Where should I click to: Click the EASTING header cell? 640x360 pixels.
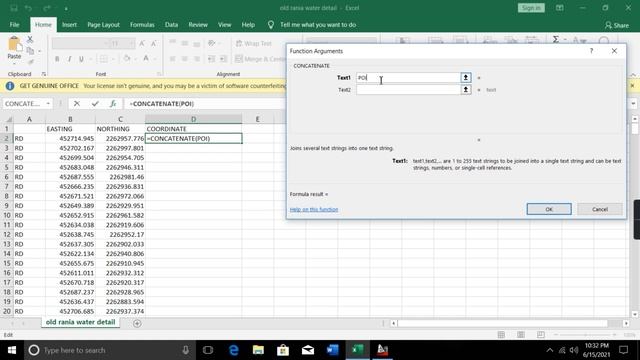(x=70, y=129)
